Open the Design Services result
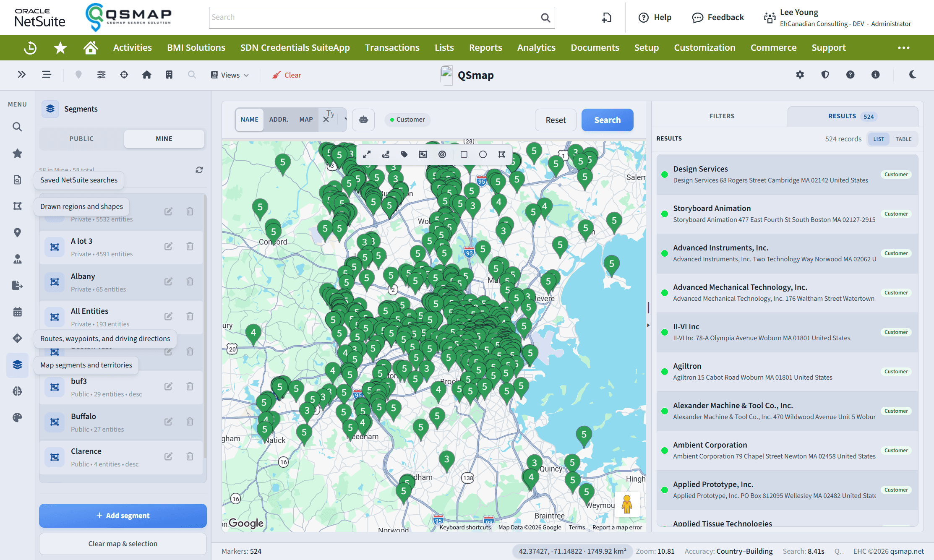Screen dimensions: 934x560 click(x=787, y=175)
